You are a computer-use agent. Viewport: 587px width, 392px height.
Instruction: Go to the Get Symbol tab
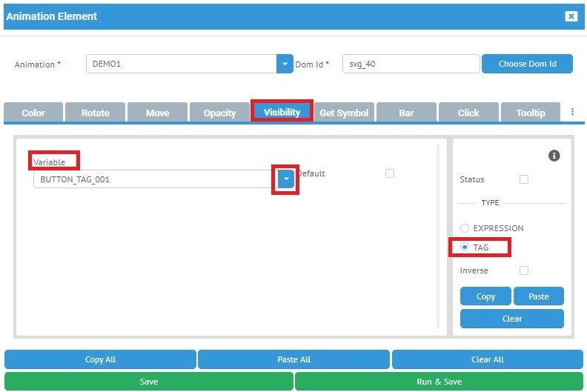344,113
